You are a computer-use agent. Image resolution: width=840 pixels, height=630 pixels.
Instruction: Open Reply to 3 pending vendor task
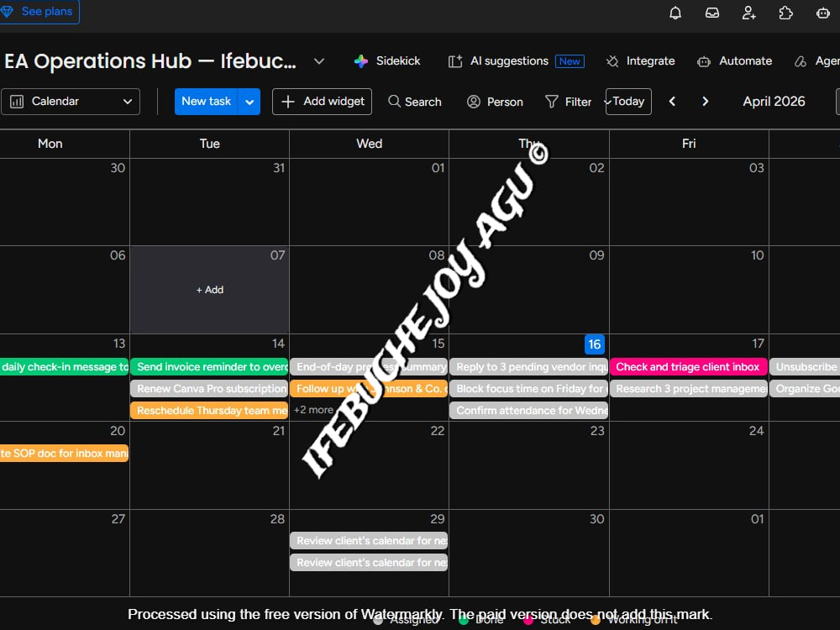528,367
